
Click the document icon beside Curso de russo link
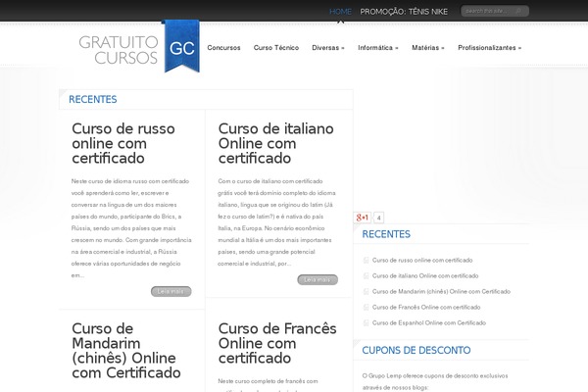pyautogui.click(x=366, y=260)
